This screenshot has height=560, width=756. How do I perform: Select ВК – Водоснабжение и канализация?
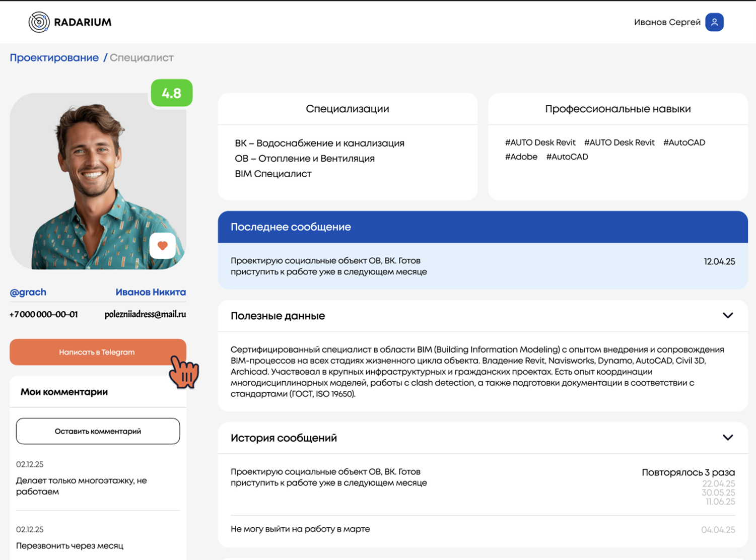tap(319, 143)
